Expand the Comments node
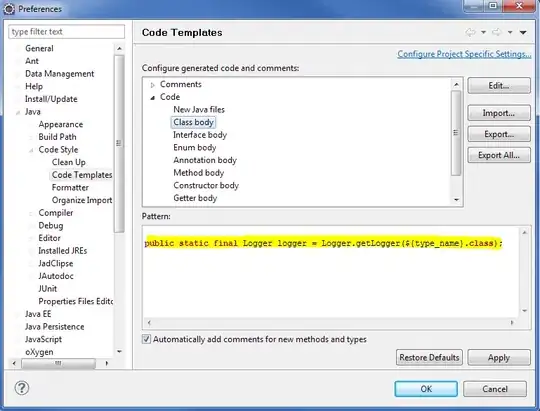 (x=153, y=85)
